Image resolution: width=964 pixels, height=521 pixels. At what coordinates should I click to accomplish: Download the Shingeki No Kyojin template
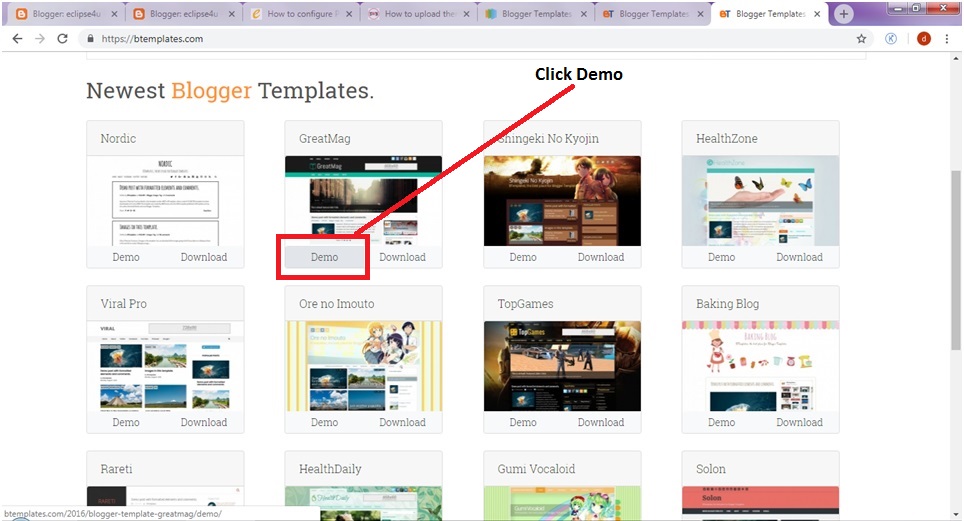pos(601,257)
